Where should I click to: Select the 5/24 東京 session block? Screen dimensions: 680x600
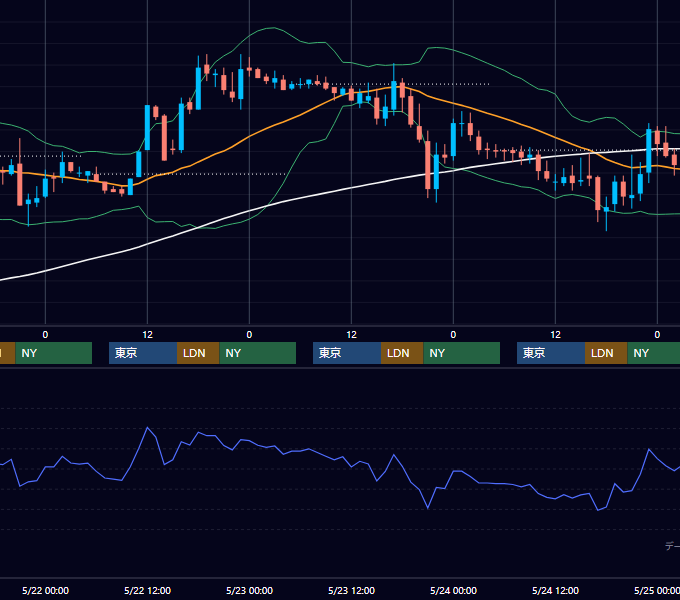[x=551, y=353]
